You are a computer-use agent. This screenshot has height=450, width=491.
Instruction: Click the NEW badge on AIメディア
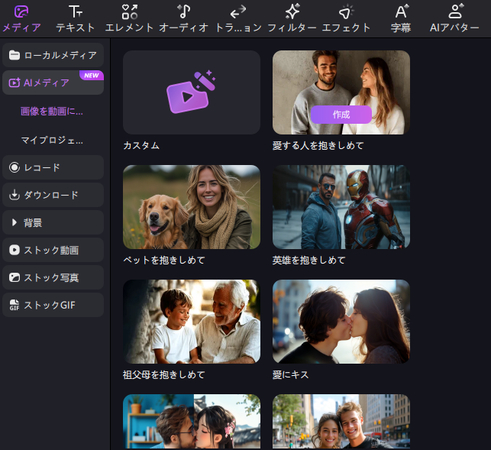(x=91, y=75)
